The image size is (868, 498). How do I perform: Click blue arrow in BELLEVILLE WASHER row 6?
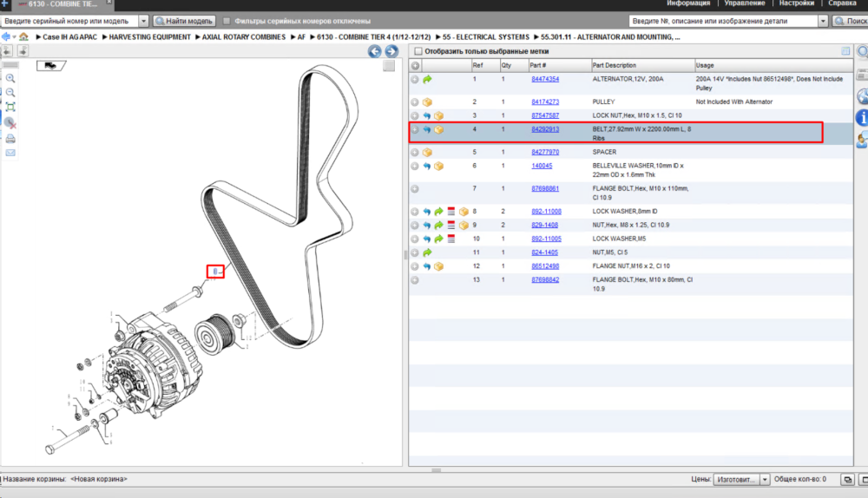pyautogui.click(x=427, y=166)
